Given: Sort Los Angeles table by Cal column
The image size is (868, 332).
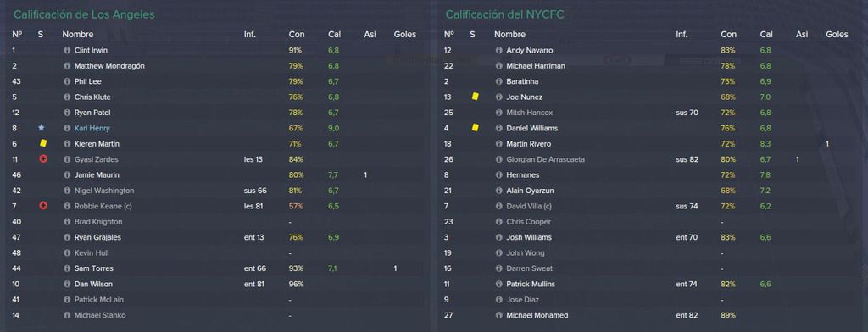Looking at the screenshot, I should (x=334, y=35).
